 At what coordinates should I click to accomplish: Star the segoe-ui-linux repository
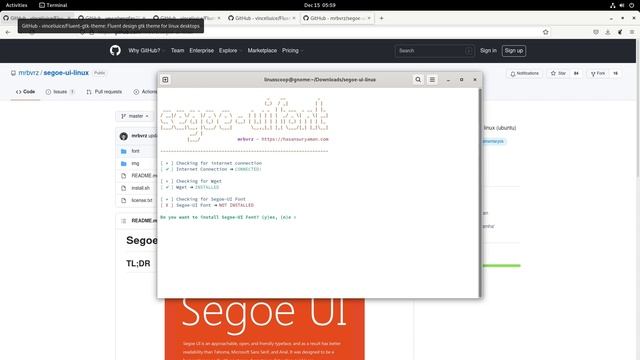point(558,73)
